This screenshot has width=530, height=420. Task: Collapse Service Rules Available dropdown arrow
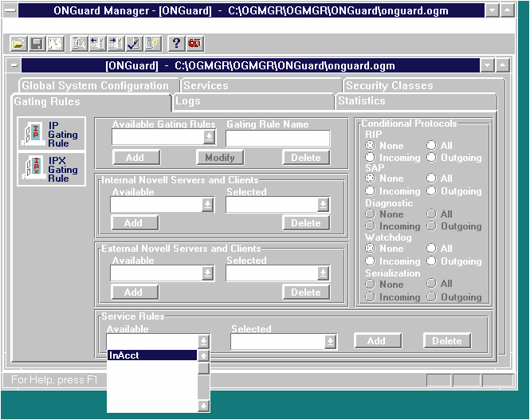click(203, 342)
